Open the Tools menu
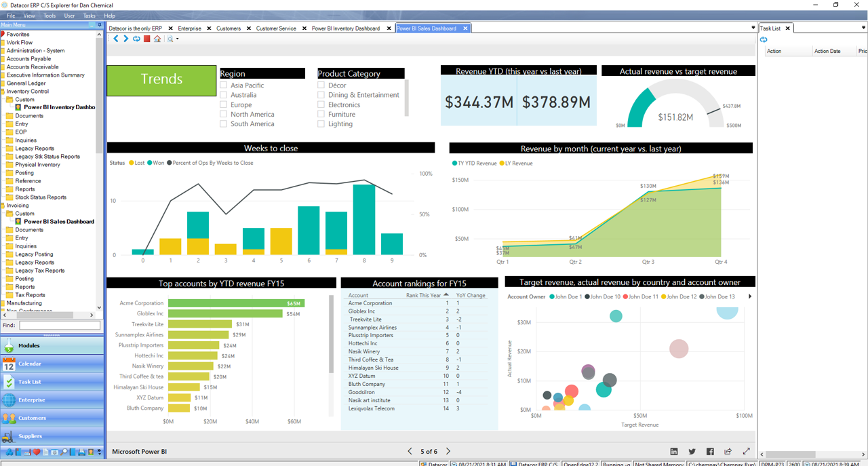This screenshot has height=466, width=868. [48, 15]
